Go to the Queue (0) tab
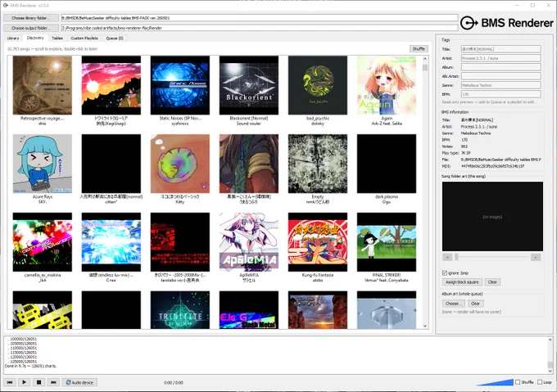Viewport: 557px width, 392px height. [x=115, y=38]
